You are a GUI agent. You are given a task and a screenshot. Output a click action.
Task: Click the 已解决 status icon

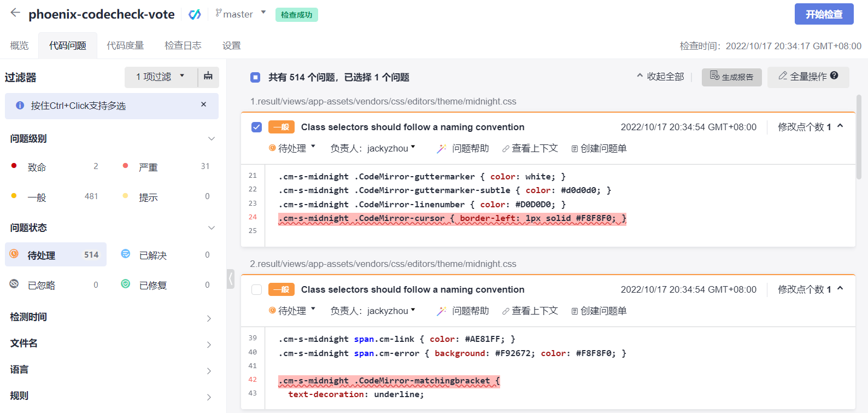[126, 254]
